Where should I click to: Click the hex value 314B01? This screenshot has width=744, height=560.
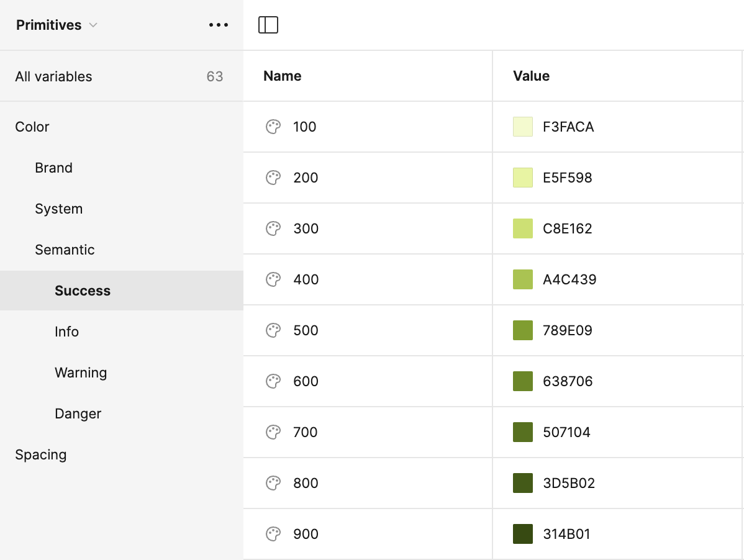click(x=566, y=534)
